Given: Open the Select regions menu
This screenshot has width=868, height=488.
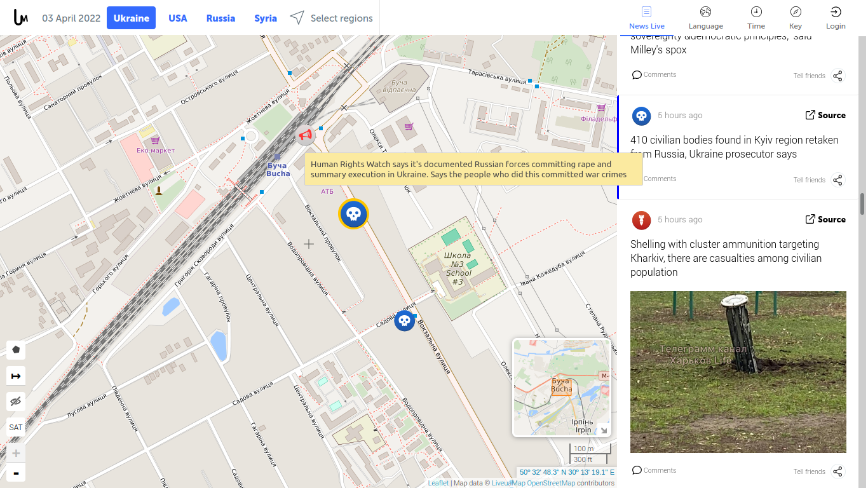Looking at the screenshot, I should click(x=331, y=18).
